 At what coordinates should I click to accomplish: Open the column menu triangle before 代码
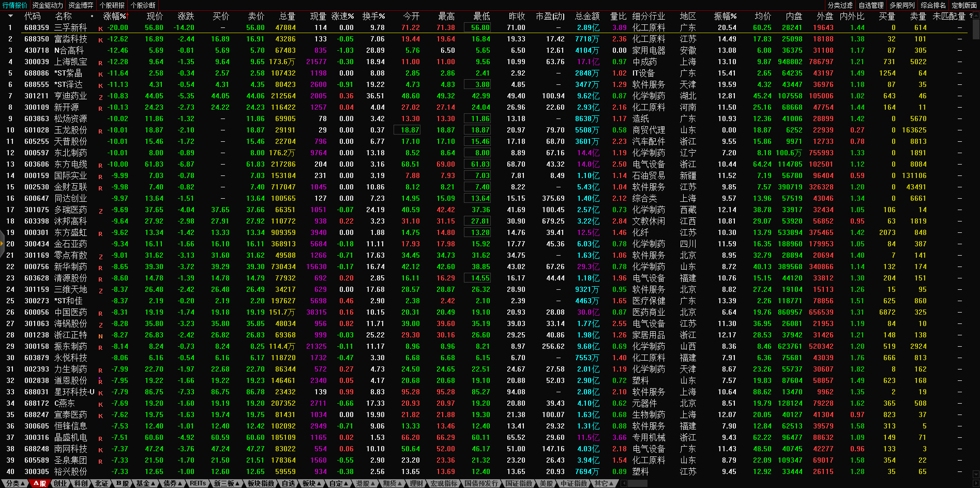click(10, 16)
